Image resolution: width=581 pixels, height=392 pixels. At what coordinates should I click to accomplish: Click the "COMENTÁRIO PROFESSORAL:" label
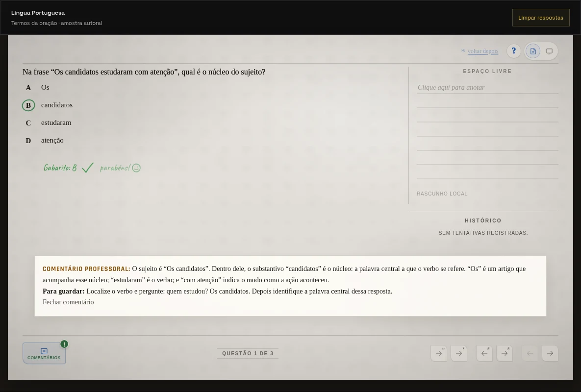point(86,269)
